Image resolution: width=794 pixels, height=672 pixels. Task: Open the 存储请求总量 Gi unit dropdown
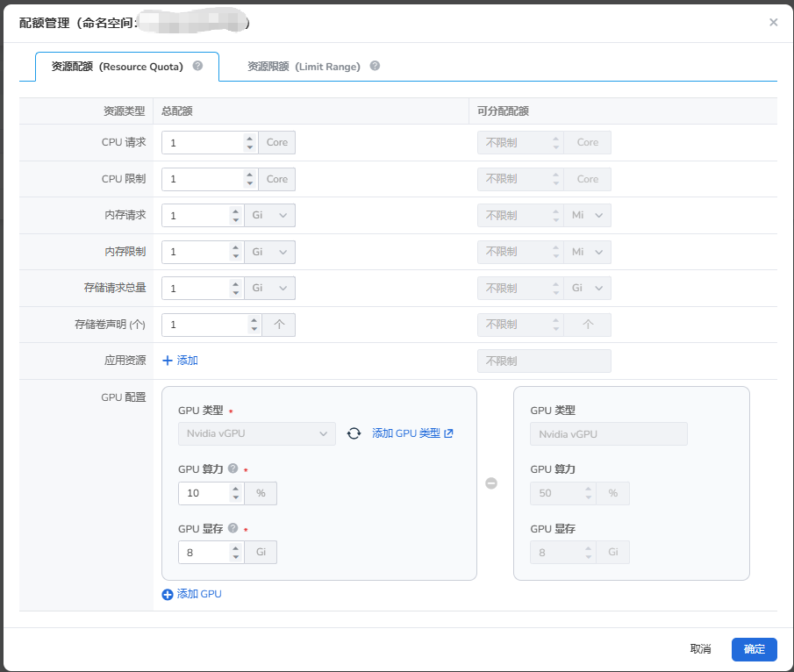(x=270, y=288)
